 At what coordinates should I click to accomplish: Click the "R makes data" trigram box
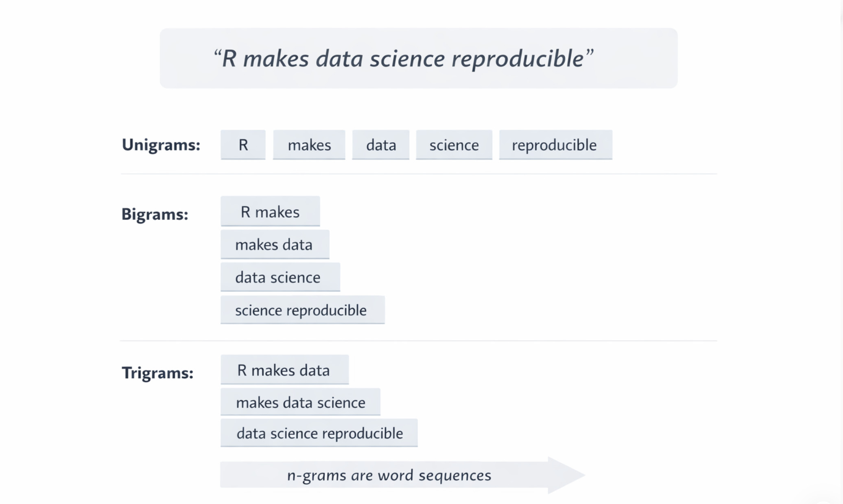tap(284, 370)
